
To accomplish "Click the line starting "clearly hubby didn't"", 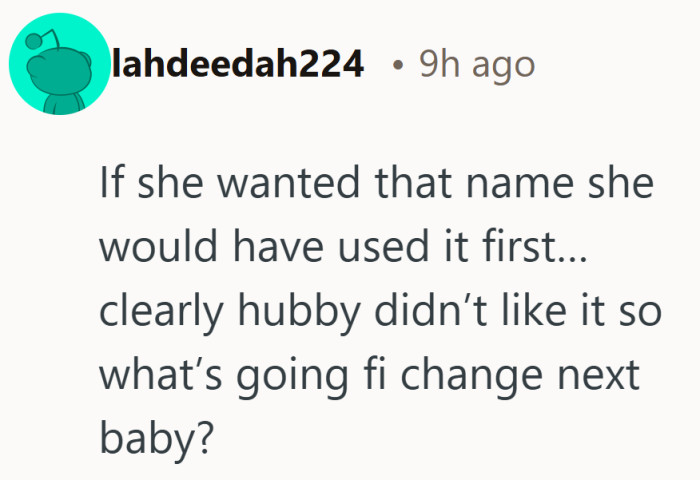I will click(x=380, y=311).
